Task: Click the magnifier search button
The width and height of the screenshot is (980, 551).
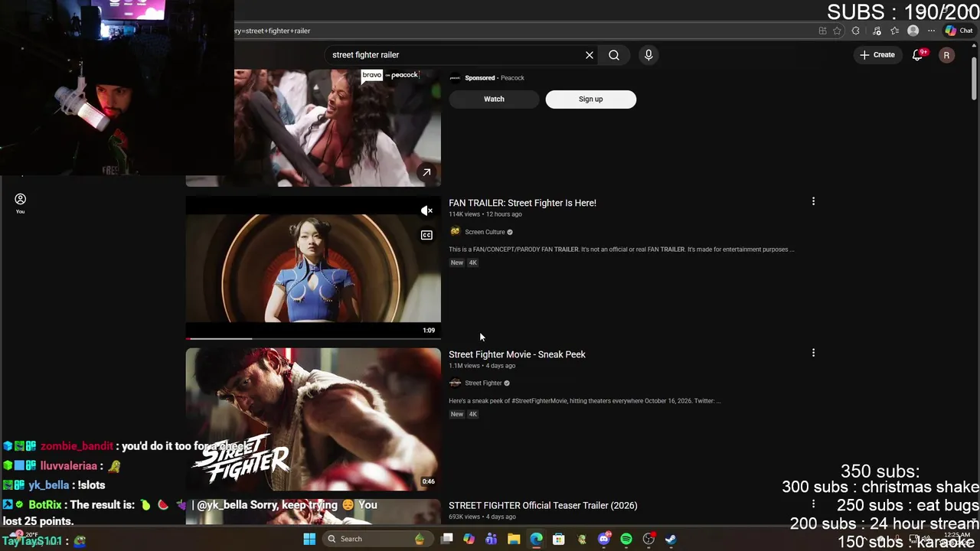Action: click(614, 55)
